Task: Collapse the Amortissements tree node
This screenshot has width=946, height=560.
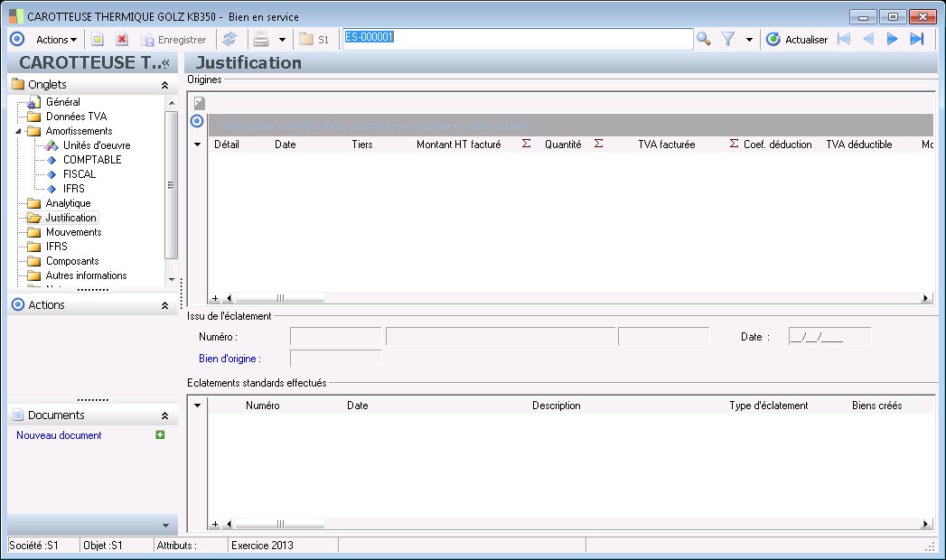Action: (18, 131)
